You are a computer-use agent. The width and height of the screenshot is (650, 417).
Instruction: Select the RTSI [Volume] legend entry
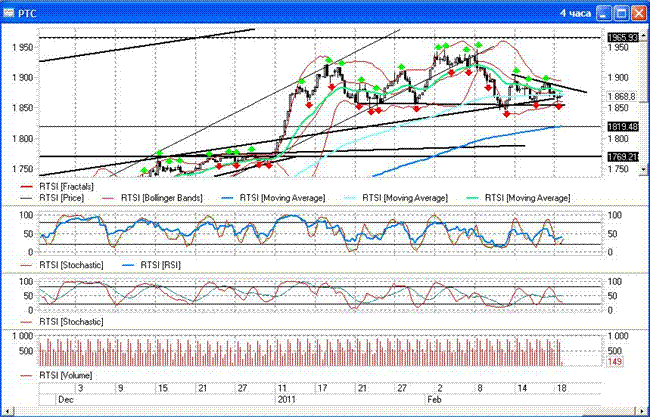point(56,376)
